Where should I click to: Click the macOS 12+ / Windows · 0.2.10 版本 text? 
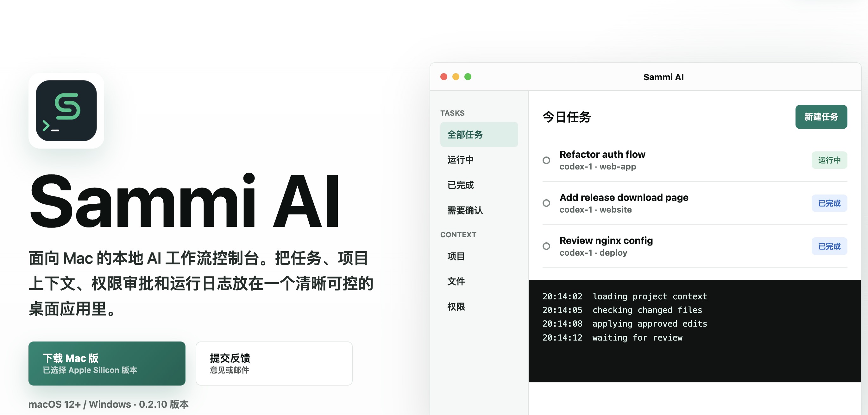coord(108,404)
